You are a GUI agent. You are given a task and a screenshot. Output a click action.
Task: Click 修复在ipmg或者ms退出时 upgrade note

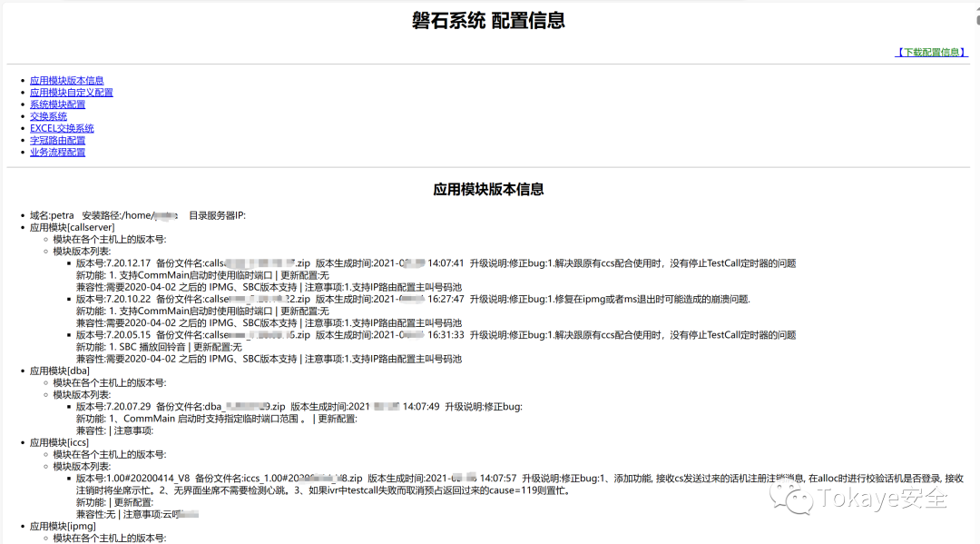[610, 299]
